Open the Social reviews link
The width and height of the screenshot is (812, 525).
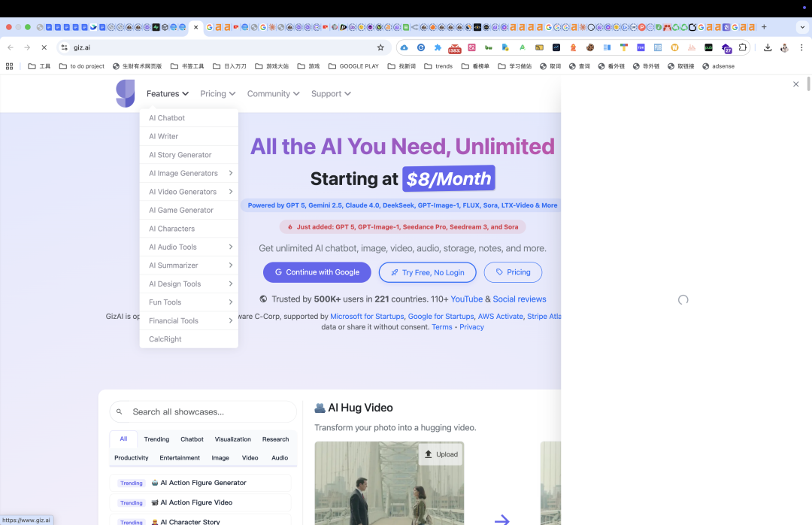(x=520, y=299)
